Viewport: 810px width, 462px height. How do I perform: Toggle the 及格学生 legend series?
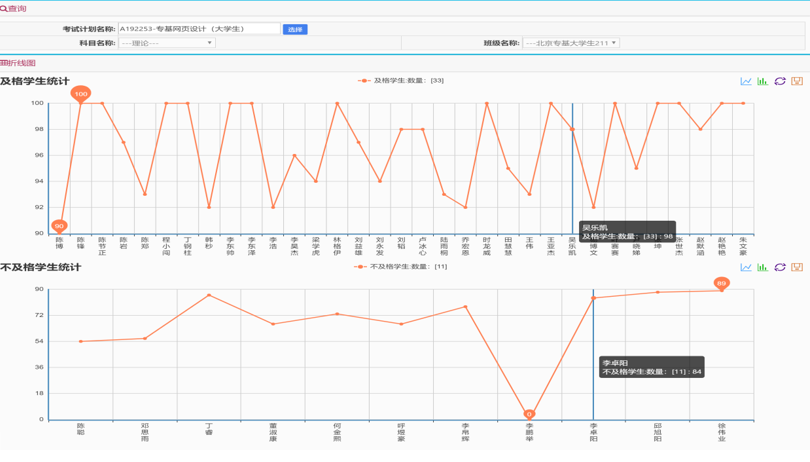(400, 81)
